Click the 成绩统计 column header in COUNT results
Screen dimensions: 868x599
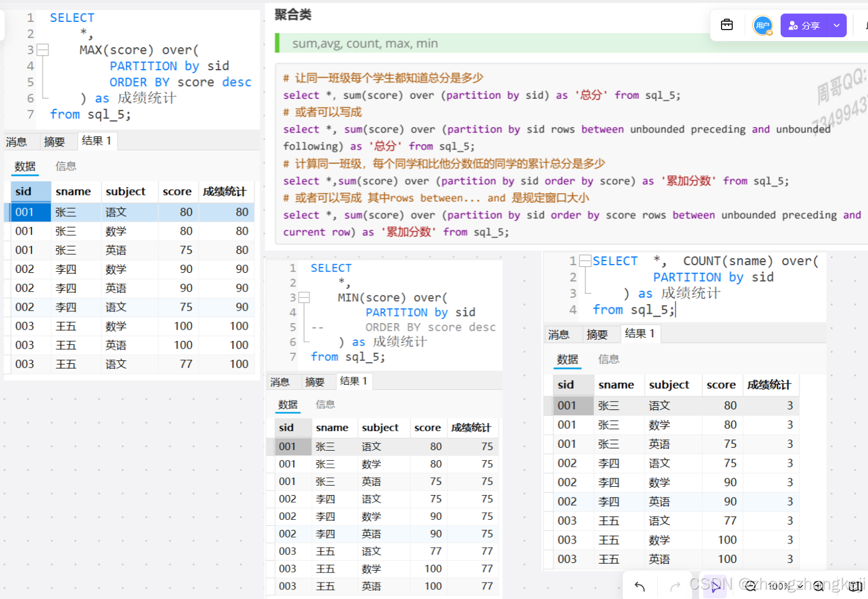pyautogui.click(x=771, y=385)
